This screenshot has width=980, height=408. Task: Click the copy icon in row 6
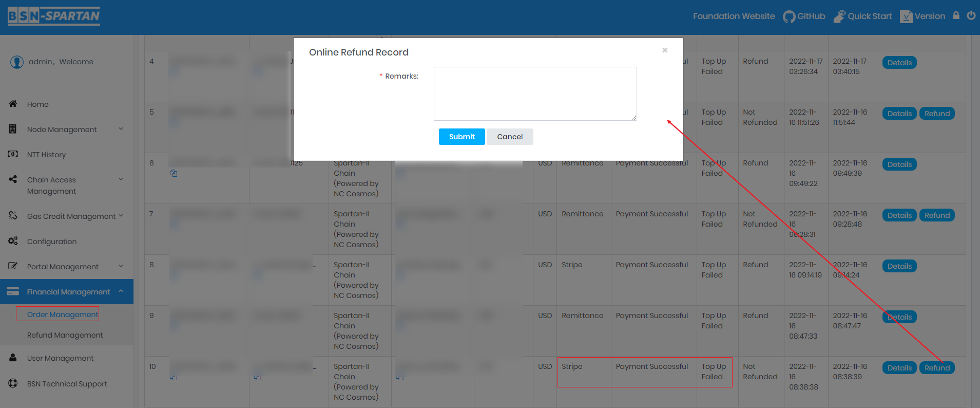(174, 174)
